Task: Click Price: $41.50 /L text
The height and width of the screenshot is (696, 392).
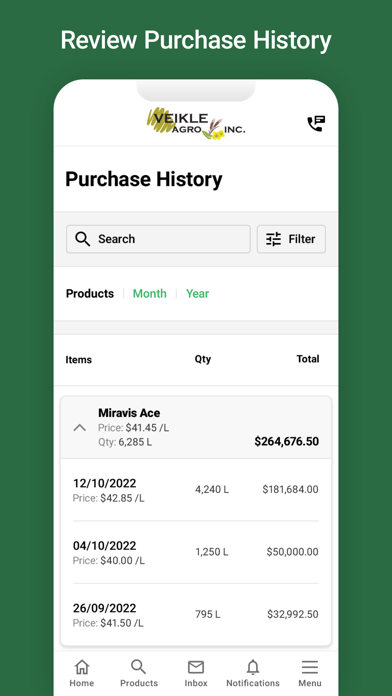Action: pos(108,623)
